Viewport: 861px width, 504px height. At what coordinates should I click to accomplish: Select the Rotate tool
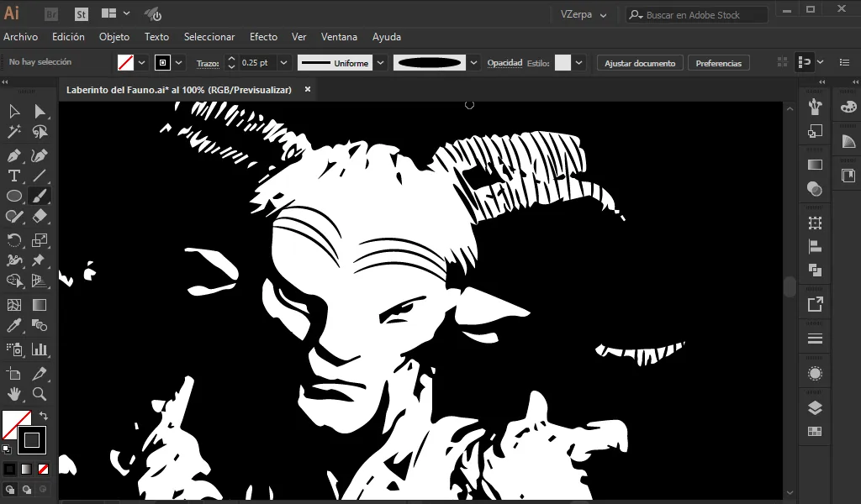tap(14, 240)
